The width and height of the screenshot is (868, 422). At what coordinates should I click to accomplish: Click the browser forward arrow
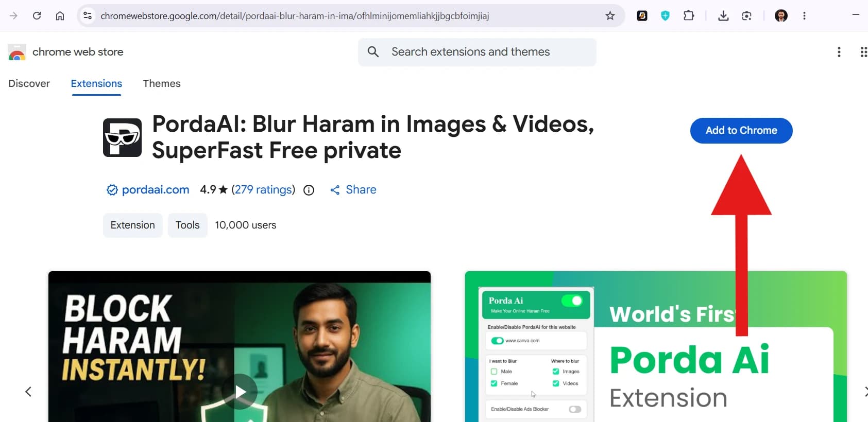(13, 15)
